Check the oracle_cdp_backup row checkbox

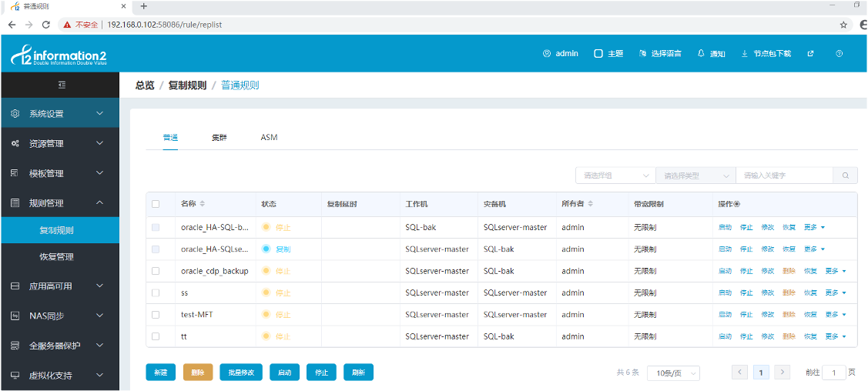tap(156, 271)
